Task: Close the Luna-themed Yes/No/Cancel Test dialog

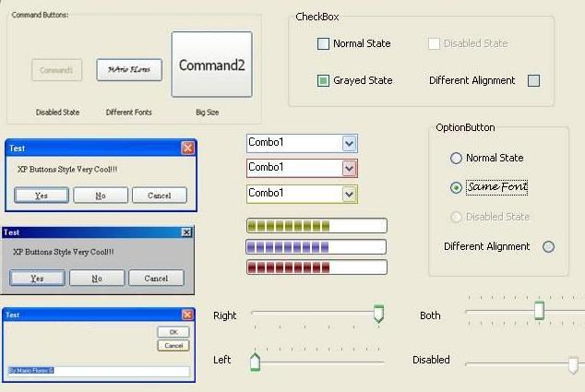Action: tap(187, 148)
